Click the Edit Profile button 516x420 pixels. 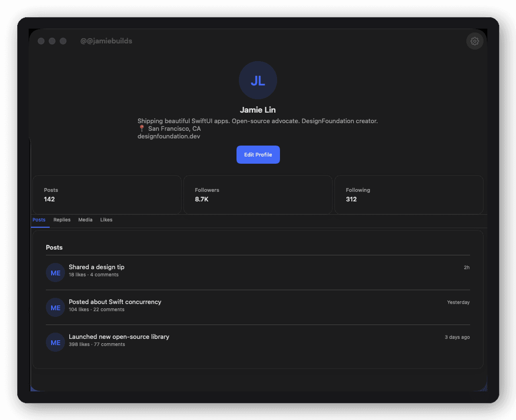[258, 155]
